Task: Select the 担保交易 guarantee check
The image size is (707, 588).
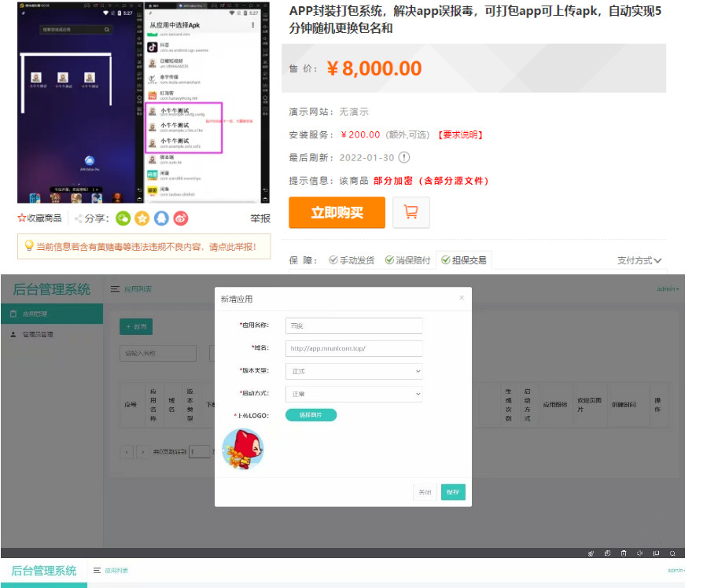Action: [x=446, y=260]
